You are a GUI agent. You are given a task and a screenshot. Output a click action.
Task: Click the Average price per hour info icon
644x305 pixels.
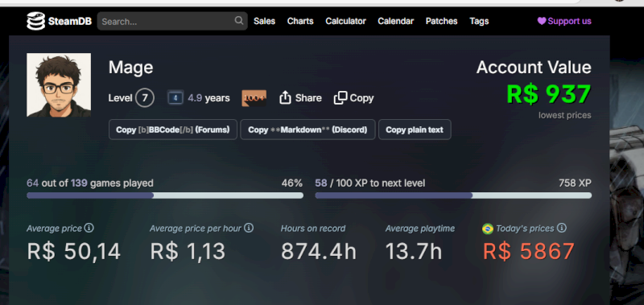249,228
